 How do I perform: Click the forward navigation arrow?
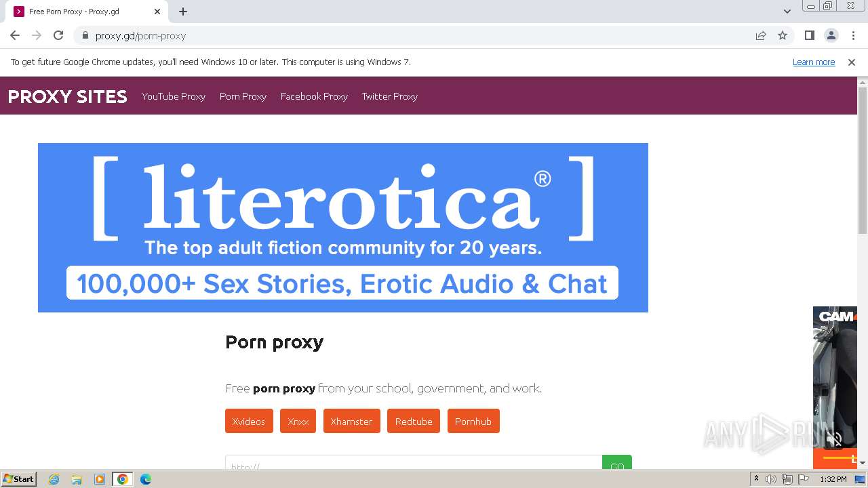coord(37,35)
